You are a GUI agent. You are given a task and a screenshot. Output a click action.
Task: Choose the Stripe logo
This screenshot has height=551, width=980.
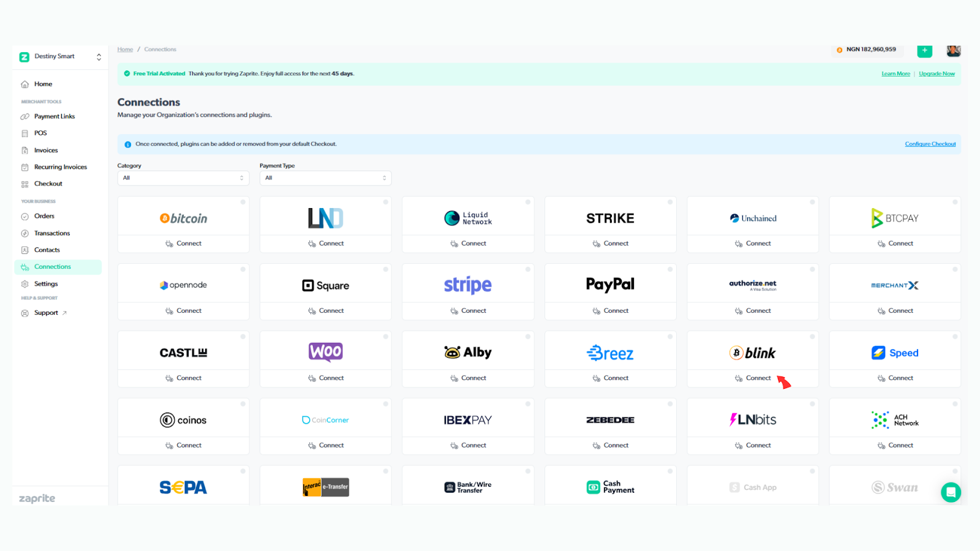(x=468, y=285)
